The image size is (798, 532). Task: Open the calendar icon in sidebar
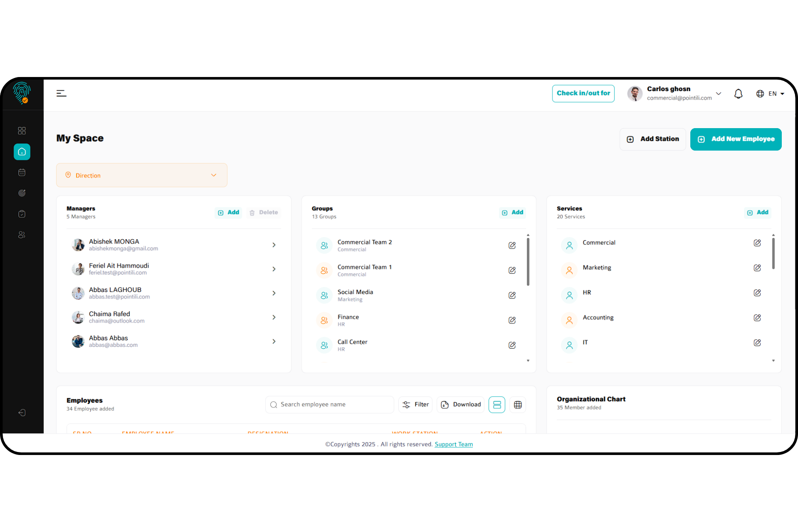pyautogui.click(x=22, y=172)
